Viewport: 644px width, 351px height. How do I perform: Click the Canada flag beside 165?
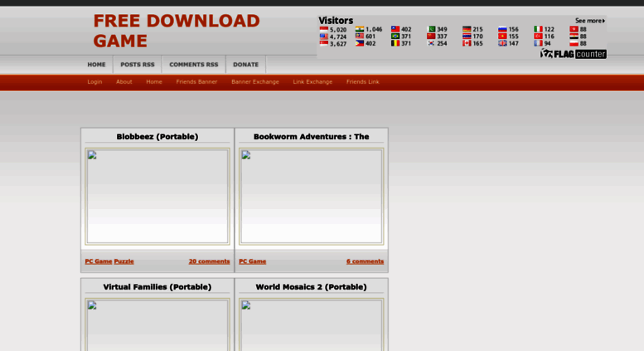467,43
